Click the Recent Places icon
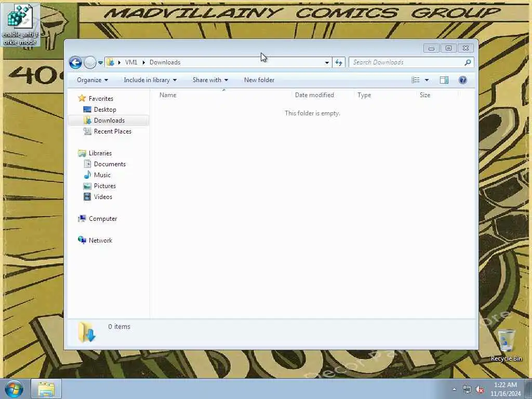Image resolution: width=532 pixels, height=399 pixels. click(87, 131)
